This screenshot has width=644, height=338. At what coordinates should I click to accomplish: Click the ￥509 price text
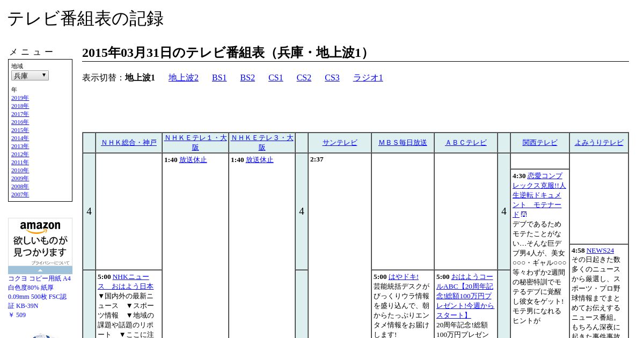point(17,315)
